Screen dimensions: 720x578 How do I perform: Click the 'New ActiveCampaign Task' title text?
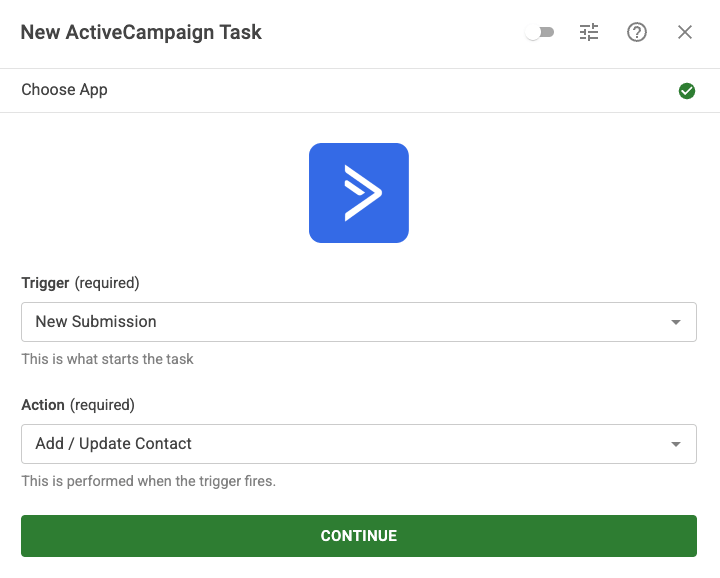pos(141,33)
